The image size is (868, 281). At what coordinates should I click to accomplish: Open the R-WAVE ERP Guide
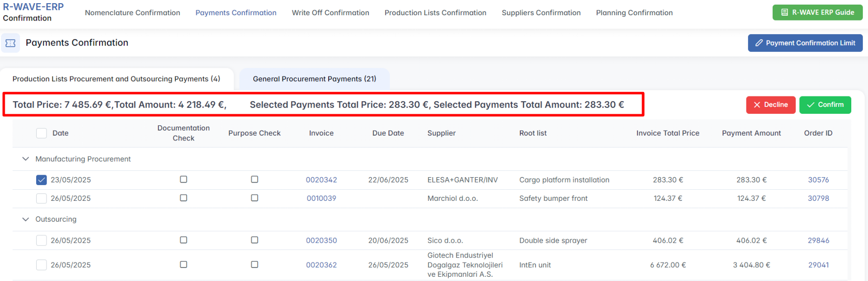pos(817,13)
